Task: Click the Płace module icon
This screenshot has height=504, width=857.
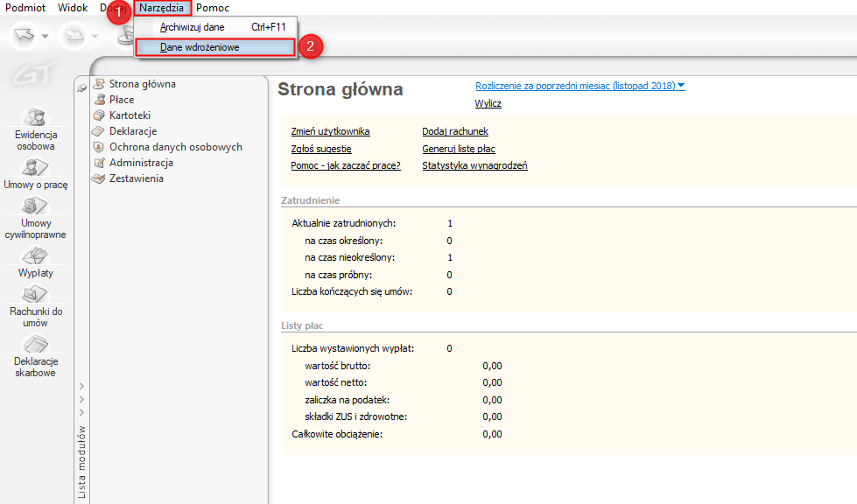Action: tap(100, 100)
